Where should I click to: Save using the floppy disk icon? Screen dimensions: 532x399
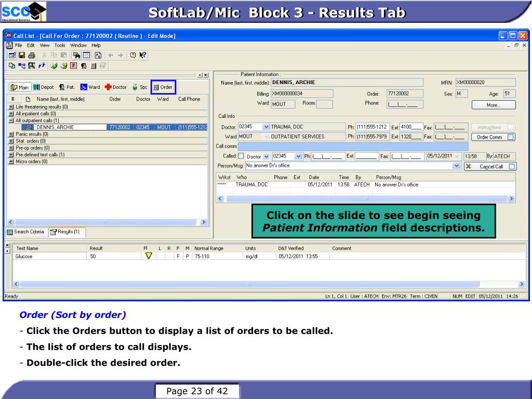[x=22, y=55]
